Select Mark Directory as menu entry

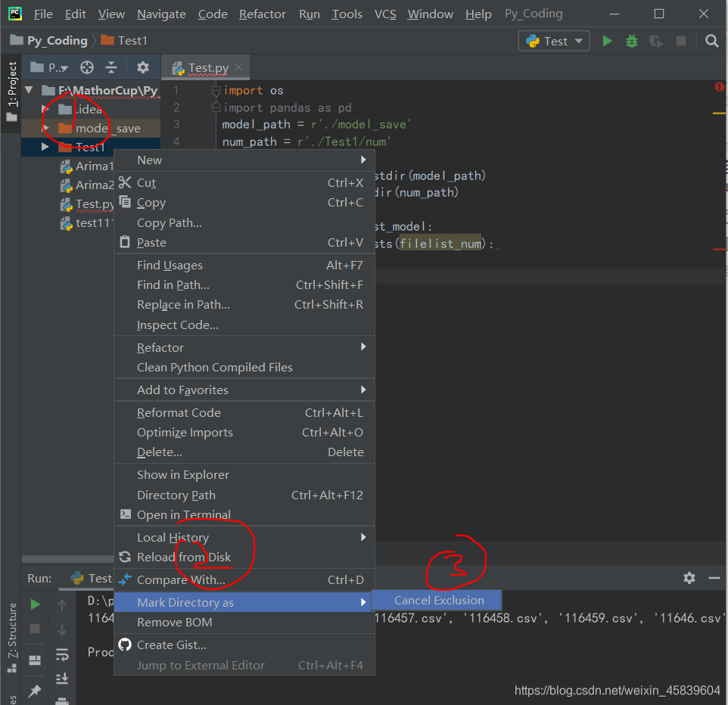coord(244,602)
